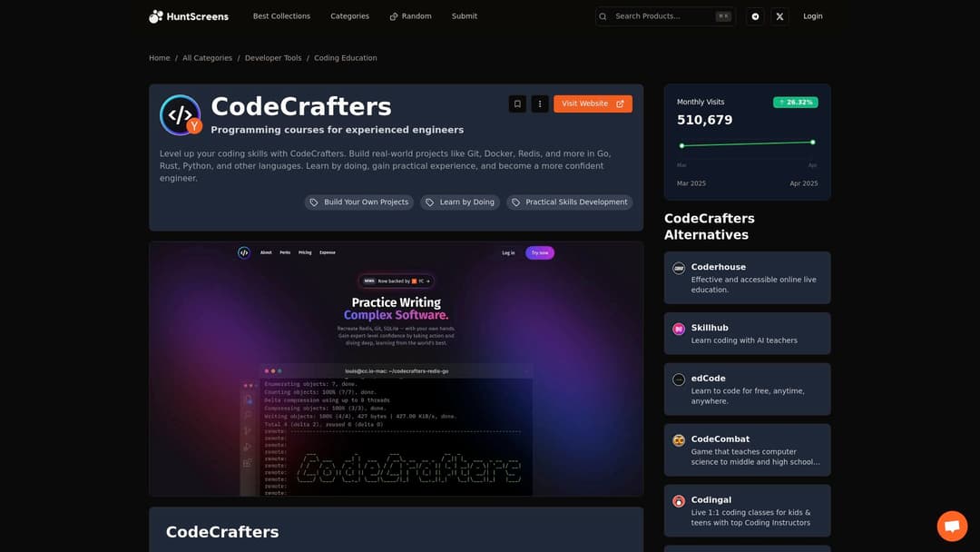This screenshot has width=980, height=552.
Task: Click the Mar 2025 date label
Action: pyautogui.click(x=691, y=183)
